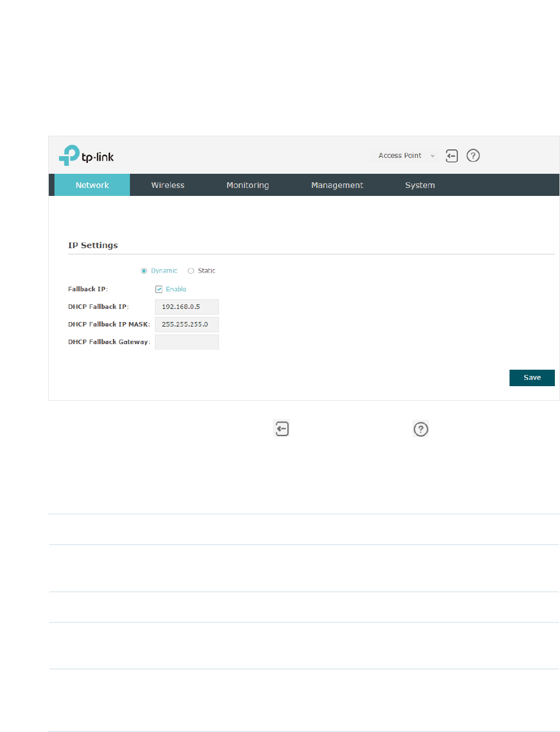Screen dimensions: 560x732
Task: Click the 'DHCP Fallback IP MASK:' label
Action: (x=109, y=324)
